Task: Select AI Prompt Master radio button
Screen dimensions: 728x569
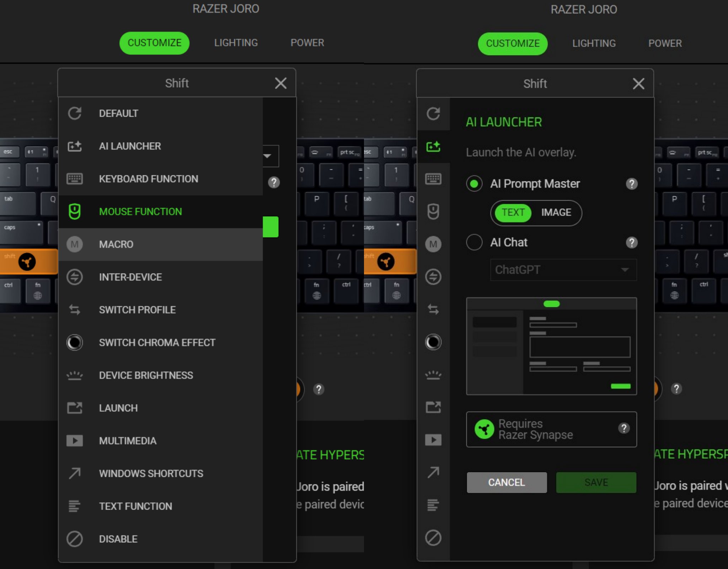Action: [474, 184]
